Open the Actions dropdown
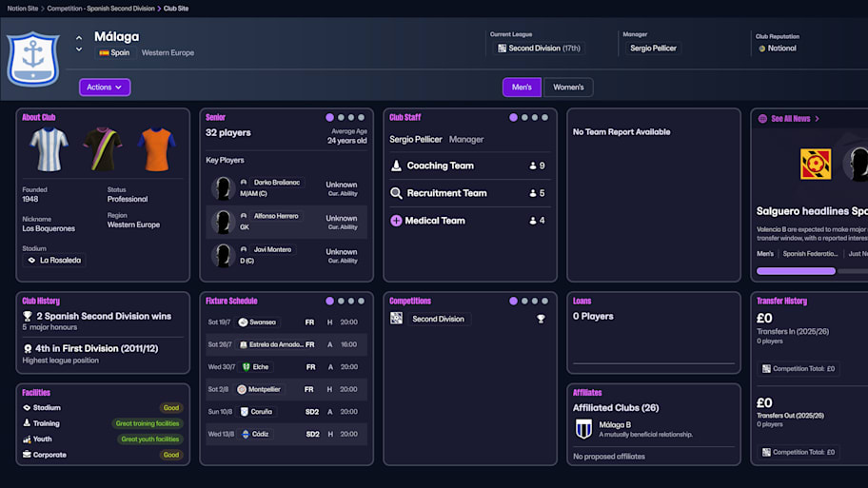The height and width of the screenshot is (488, 868). 105,88
